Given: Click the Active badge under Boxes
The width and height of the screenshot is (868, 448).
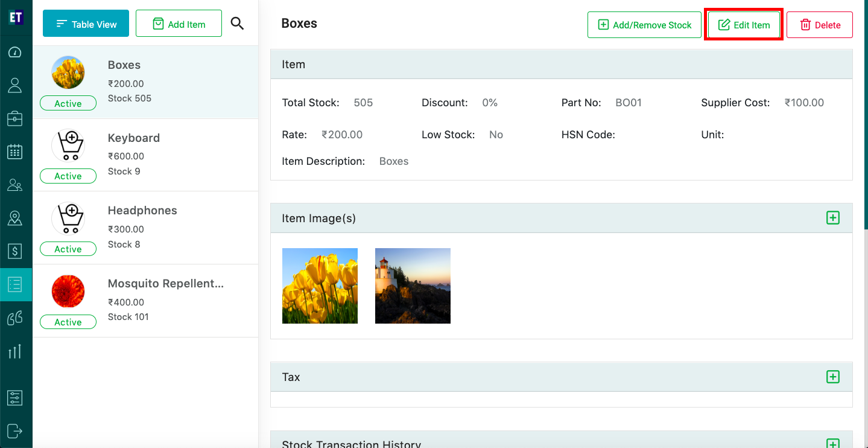Looking at the screenshot, I should pos(68,103).
